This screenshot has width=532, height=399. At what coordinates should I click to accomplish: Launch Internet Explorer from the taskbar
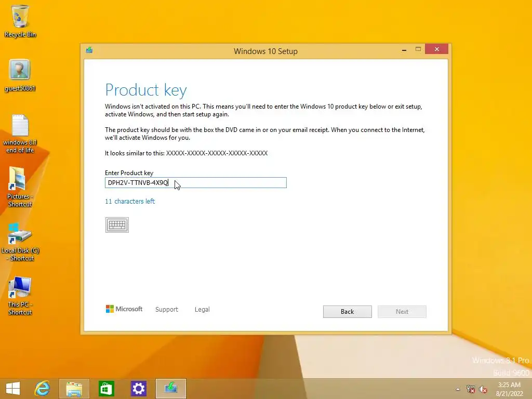42,389
